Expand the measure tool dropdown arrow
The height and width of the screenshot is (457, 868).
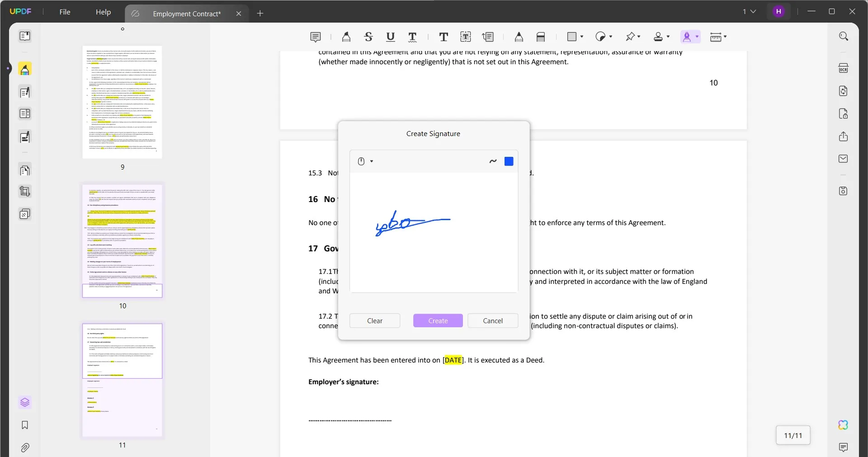coord(725,37)
